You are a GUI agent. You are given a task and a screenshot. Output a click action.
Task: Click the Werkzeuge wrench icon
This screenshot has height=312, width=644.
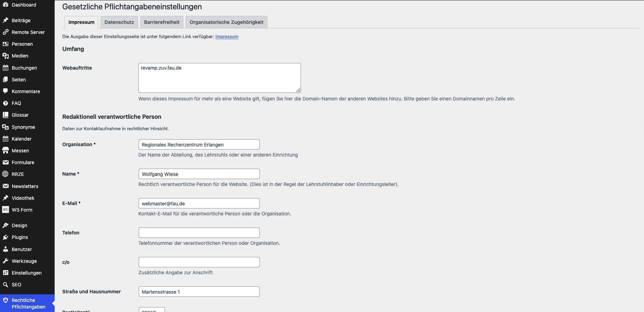click(6, 261)
